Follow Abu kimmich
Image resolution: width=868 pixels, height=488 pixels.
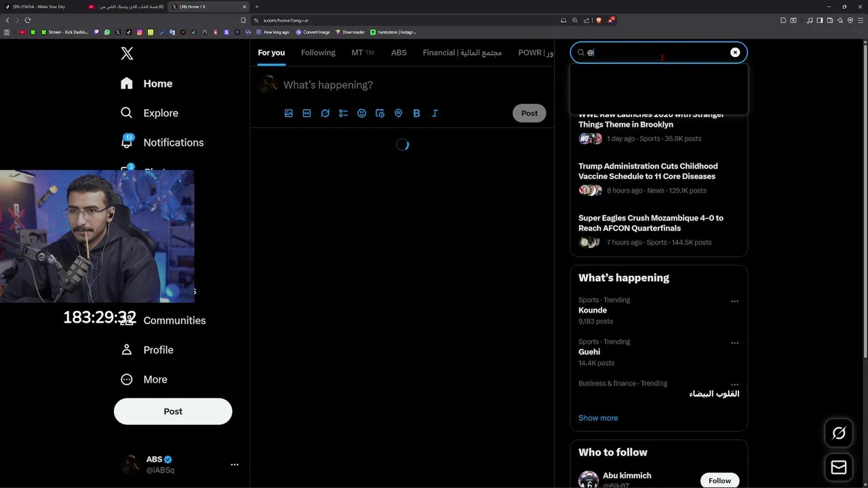coord(719,481)
